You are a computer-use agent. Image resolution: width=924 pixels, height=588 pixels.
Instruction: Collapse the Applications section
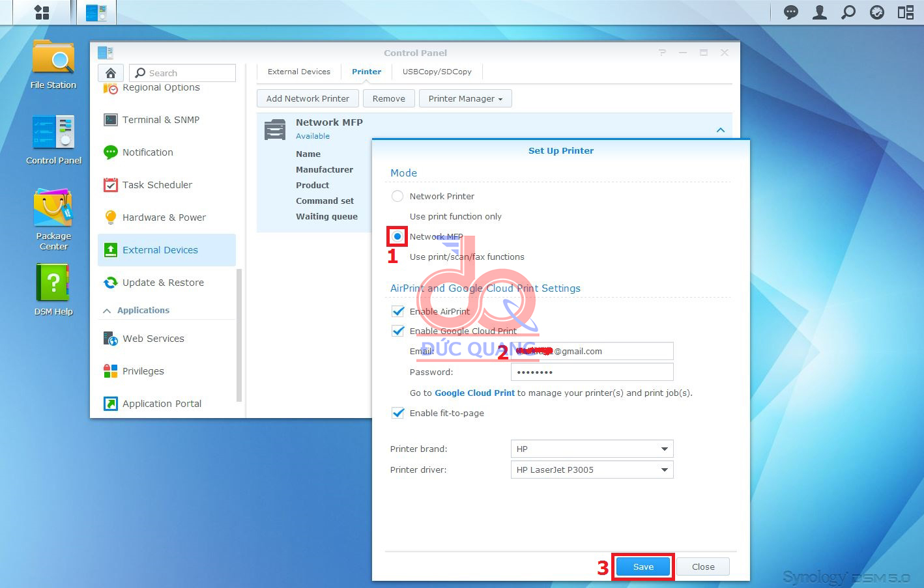pyautogui.click(x=107, y=311)
